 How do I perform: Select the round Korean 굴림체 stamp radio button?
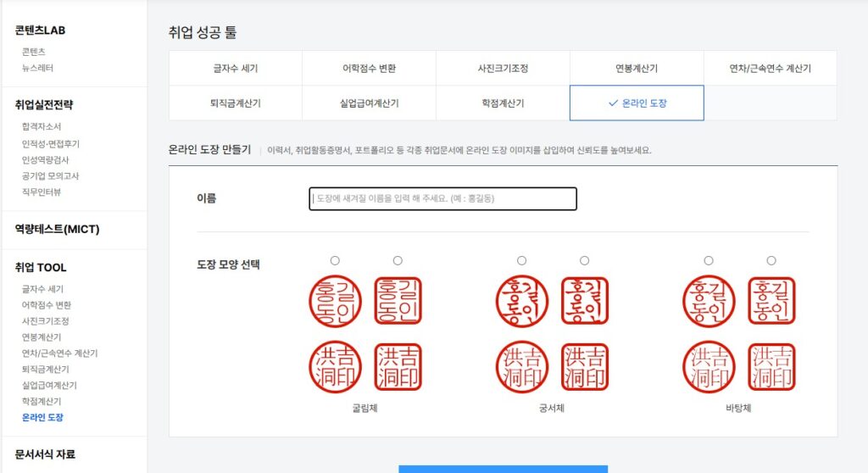pos(335,260)
